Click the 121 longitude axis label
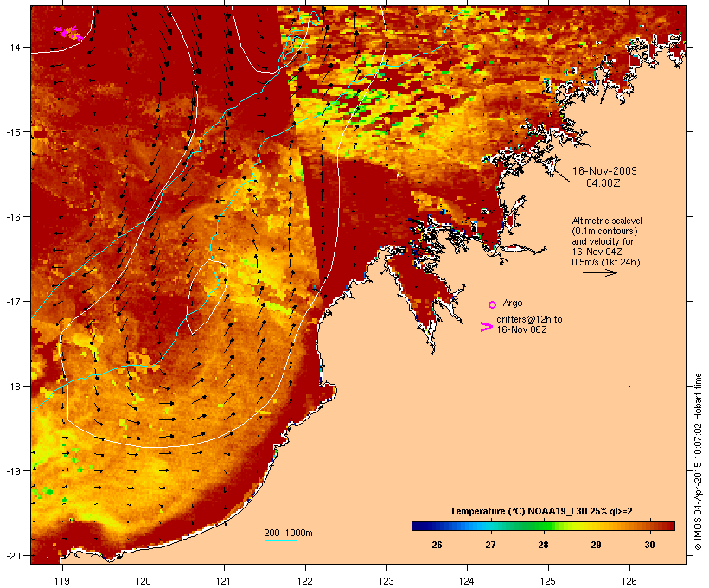Screen dimensions: 709x588 224,581
